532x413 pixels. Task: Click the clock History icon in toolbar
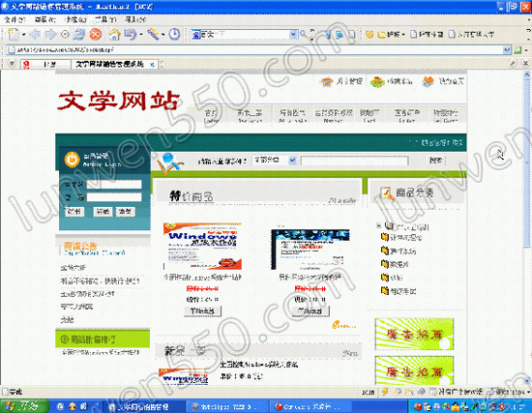point(174,34)
